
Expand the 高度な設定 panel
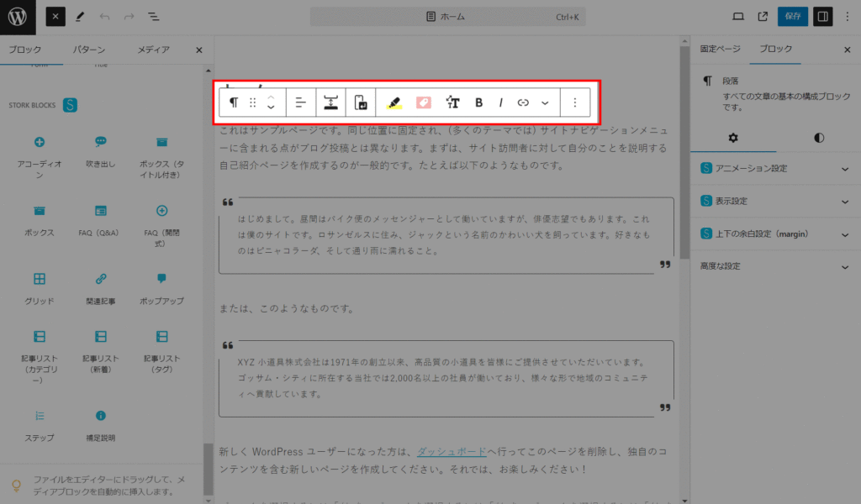coord(775,266)
